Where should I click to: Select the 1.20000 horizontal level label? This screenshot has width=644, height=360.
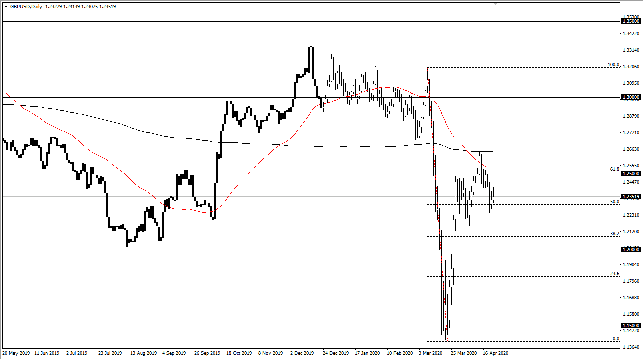pos(631,250)
